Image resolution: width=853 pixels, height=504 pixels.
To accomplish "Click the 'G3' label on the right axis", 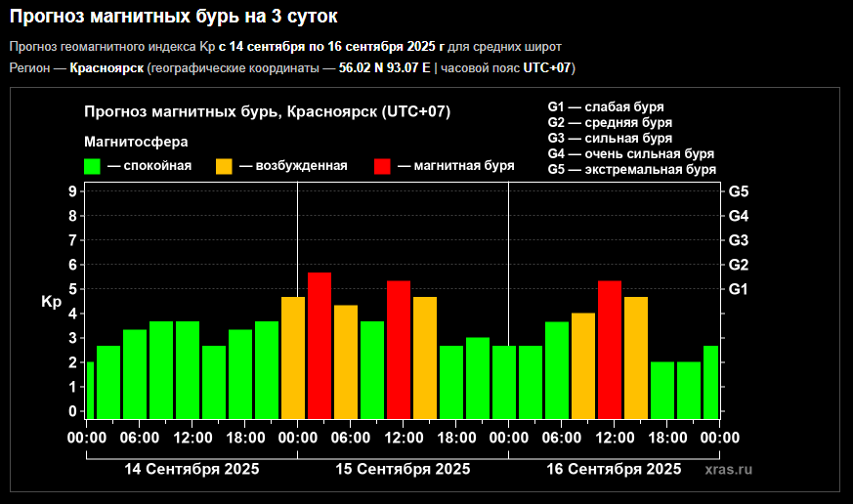I will pyautogui.click(x=739, y=240).
